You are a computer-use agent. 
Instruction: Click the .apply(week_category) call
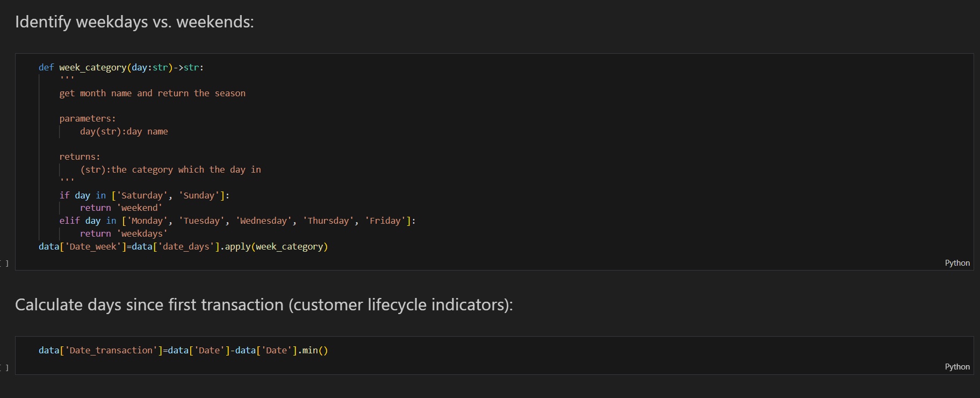pyautogui.click(x=274, y=247)
